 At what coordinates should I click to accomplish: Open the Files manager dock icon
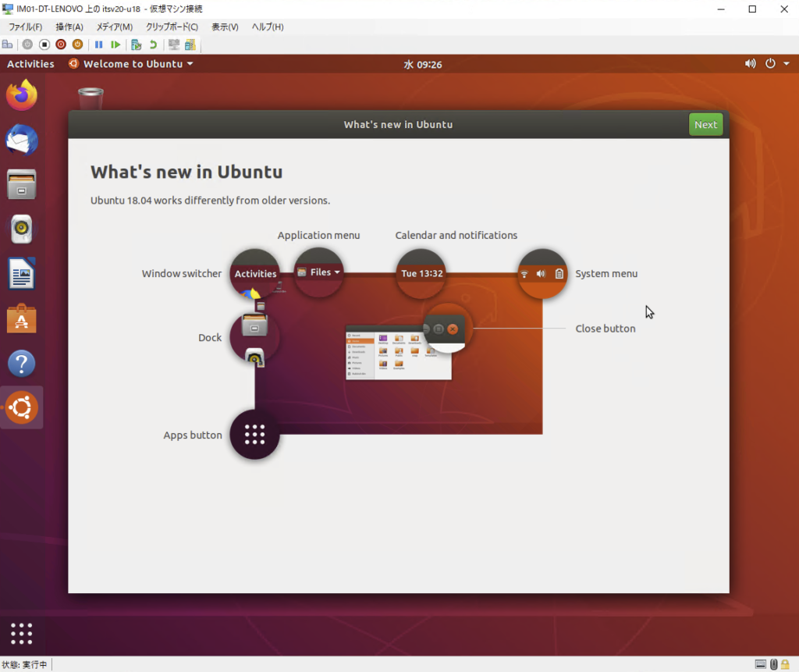tap(22, 185)
